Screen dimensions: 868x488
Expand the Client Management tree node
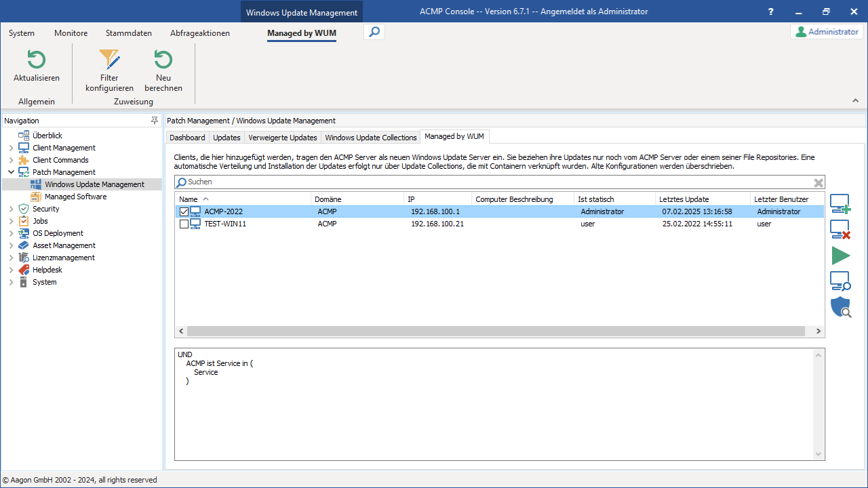pyautogui.click(x=11, y=148)
